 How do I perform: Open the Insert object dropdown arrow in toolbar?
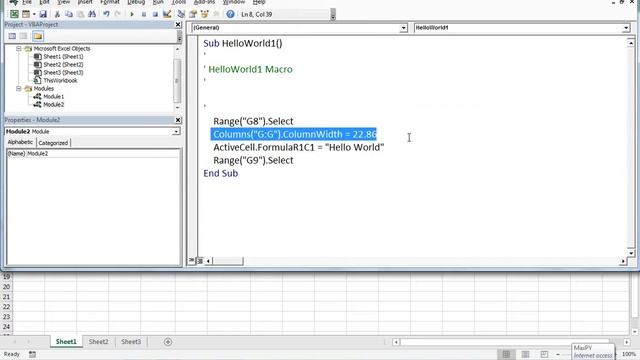click(x=34, y=14)
